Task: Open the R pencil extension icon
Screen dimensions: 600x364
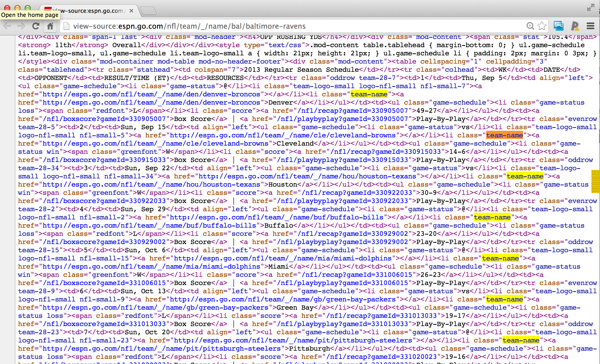Action: point(575,26)
